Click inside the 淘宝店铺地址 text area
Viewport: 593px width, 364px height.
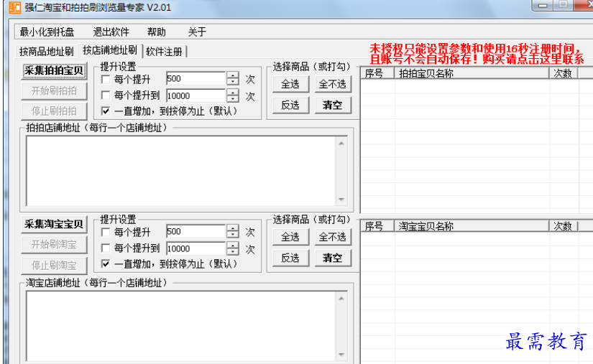point(180,326)
